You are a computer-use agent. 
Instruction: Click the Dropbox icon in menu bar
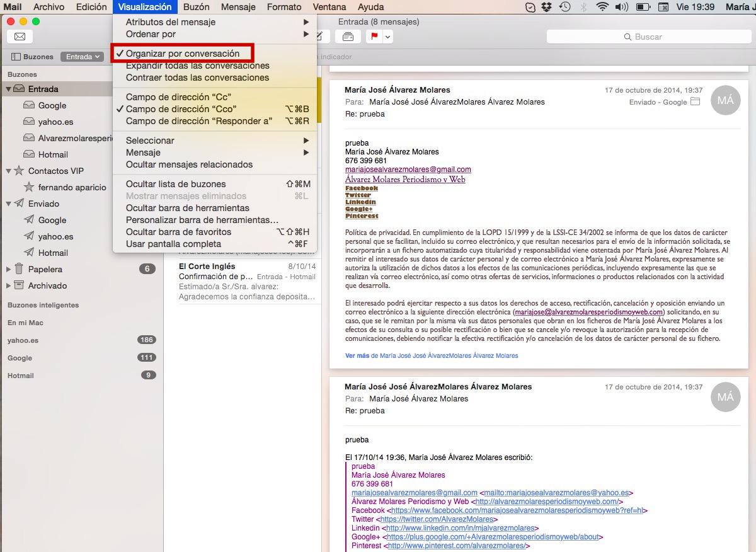[x=547, y=7]
